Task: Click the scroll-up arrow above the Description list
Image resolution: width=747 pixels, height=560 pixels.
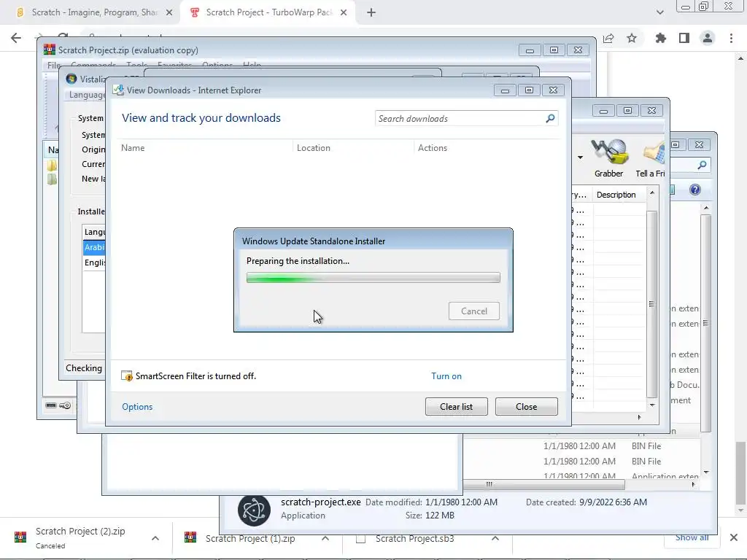Action: [651, 192]
